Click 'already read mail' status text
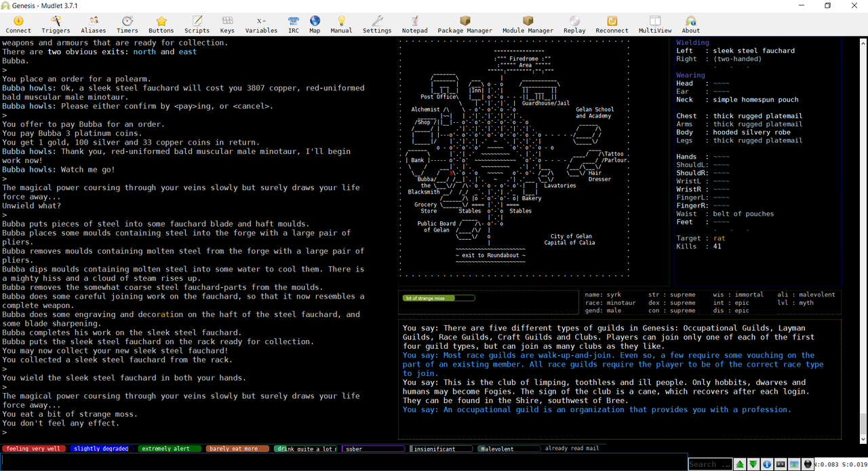The height and width of the screenshot is (471, 868). [x=572, y=448]
